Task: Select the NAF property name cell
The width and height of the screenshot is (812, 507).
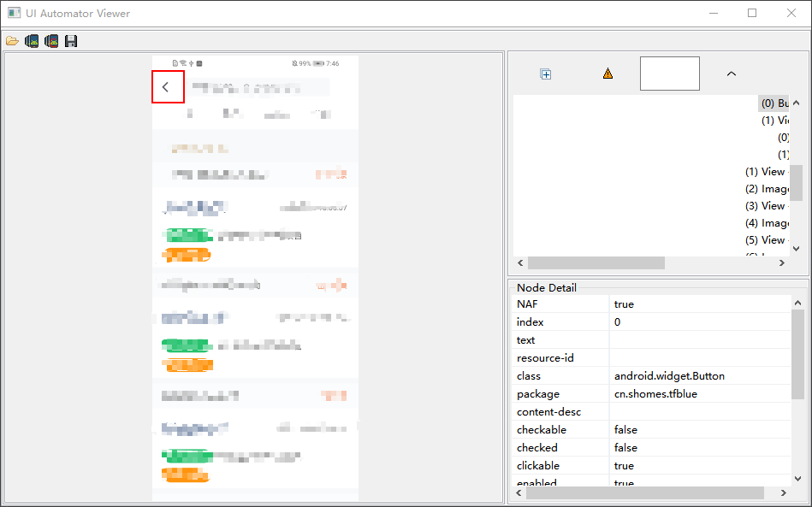Action: click(x=560, y=304)
